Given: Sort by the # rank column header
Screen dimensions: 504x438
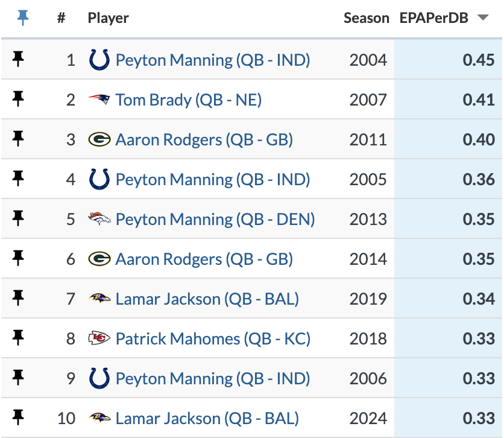Looking at the screenshot, I should coord(61,18).
